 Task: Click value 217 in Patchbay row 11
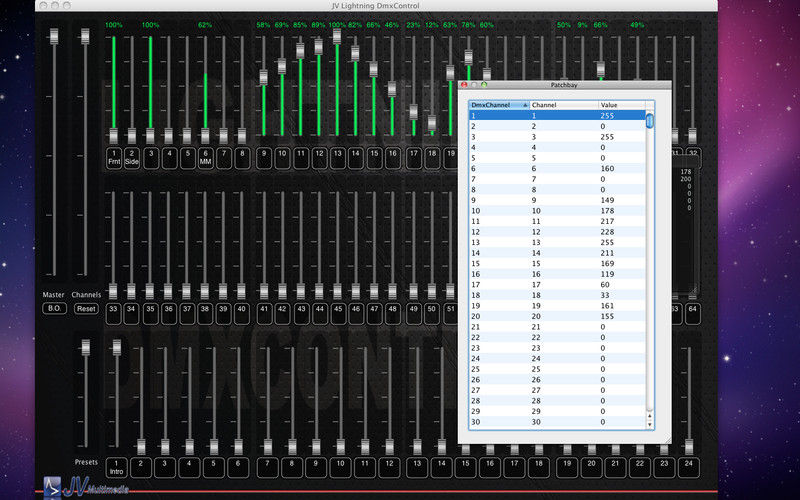point(607,221)
